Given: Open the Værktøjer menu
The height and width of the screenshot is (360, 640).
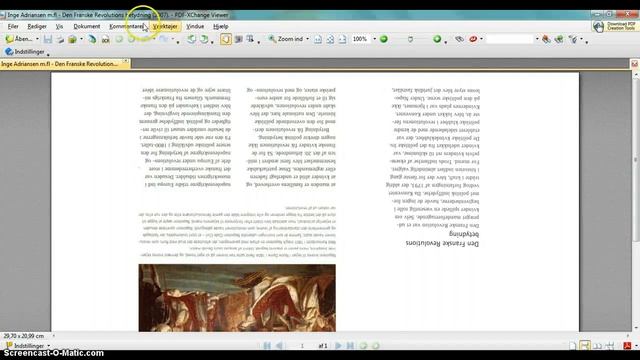Looking at the screenshot, I should (165, 26).
